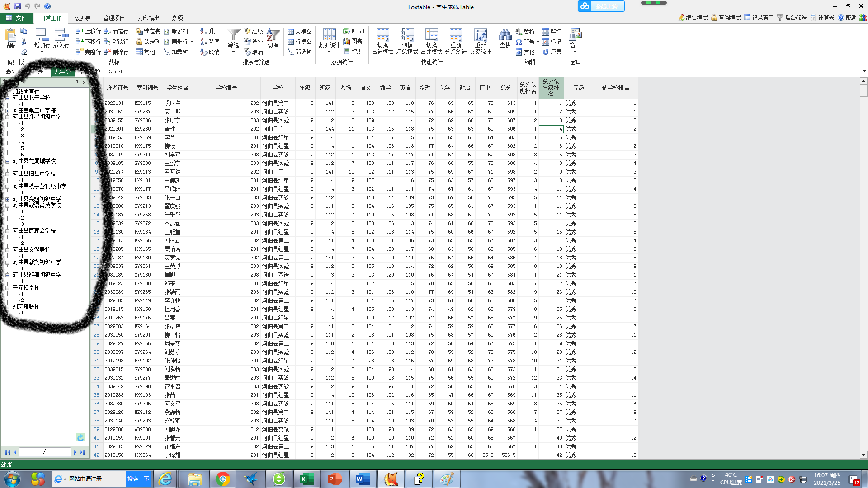Click 编辑模式 button
Image resolution: width=868 pixels, height=488 pixels.
pos(693,18)
